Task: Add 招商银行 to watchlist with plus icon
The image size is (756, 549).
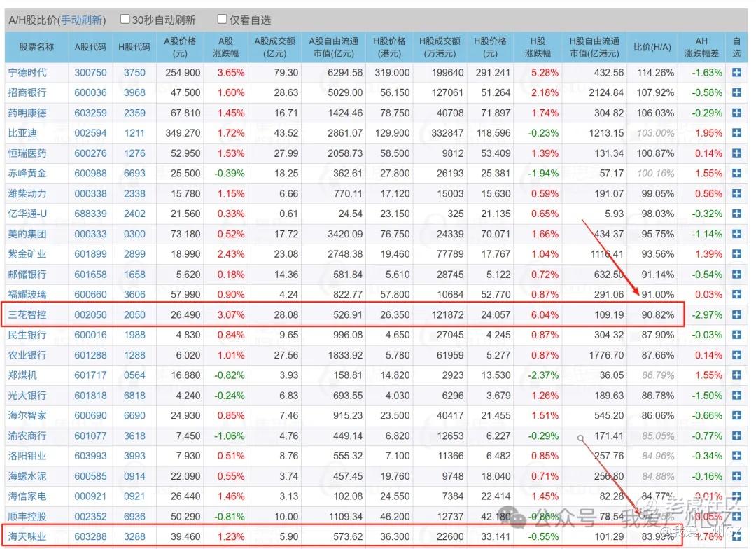Action: click(x=736, y=92)
